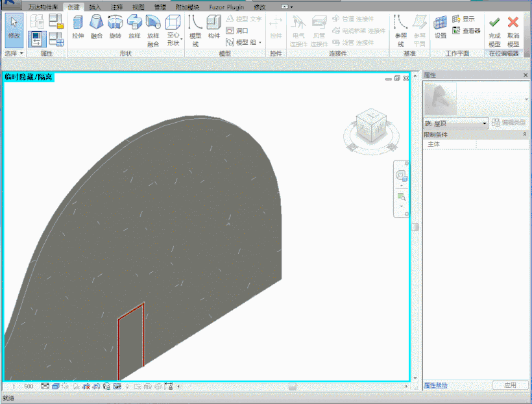The image size is (532, 404).
Task: Click the 洞口 Opening tool
Action: pyautogui.click(x=237, y=31)
